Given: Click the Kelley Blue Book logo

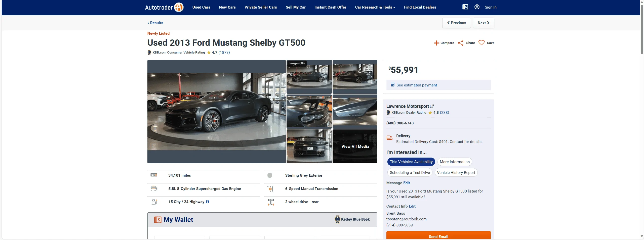Looking at the screenshot, I should [352, 219].
